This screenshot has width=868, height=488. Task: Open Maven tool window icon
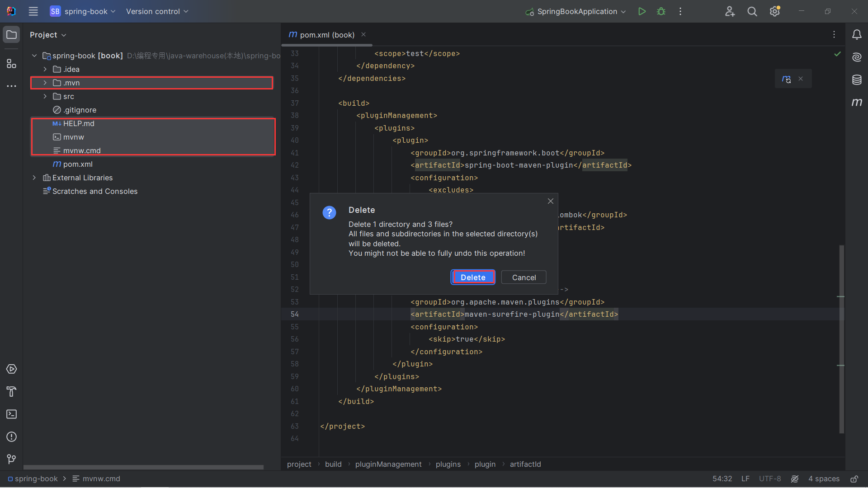tap(857, 103)
